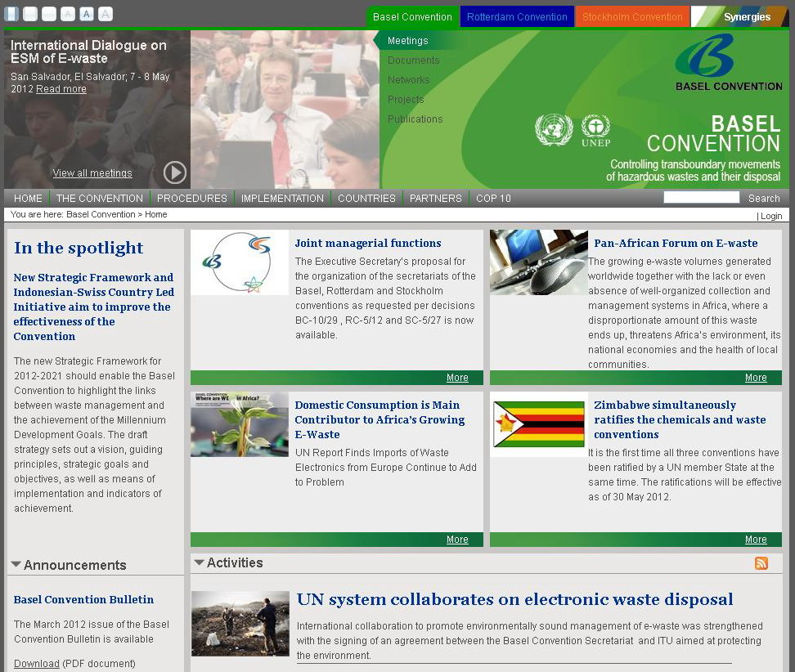
Task: Click the play button on the meetings banner
Action: click(x=175, y=172)
